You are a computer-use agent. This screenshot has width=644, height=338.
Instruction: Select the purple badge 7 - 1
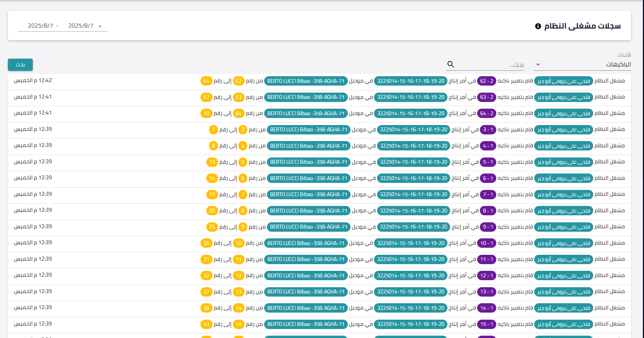point(488,194)
